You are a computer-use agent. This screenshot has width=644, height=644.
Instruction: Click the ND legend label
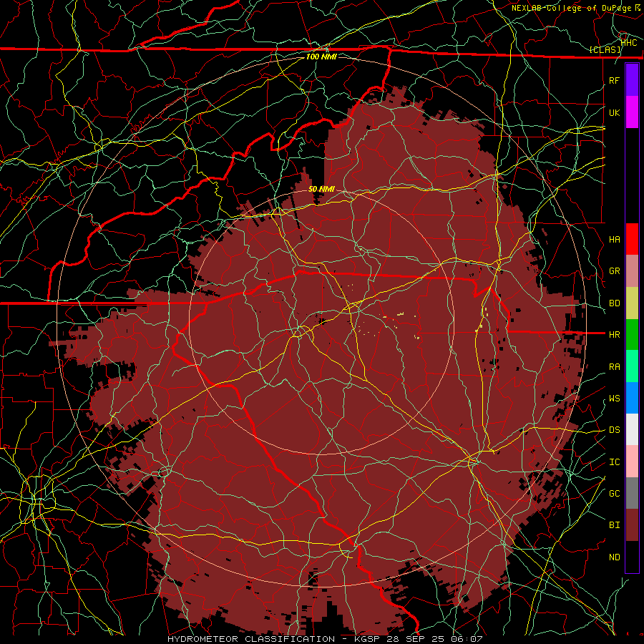tap(614, 557)
